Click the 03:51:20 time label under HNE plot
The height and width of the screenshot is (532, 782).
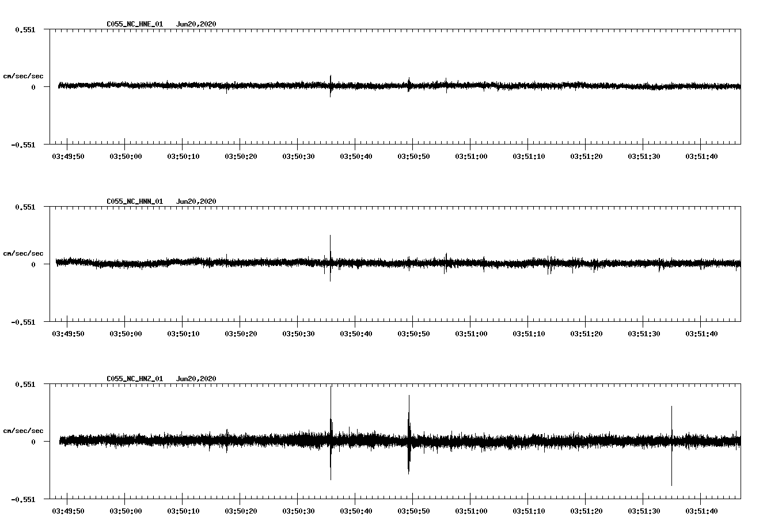pos(586,157)
